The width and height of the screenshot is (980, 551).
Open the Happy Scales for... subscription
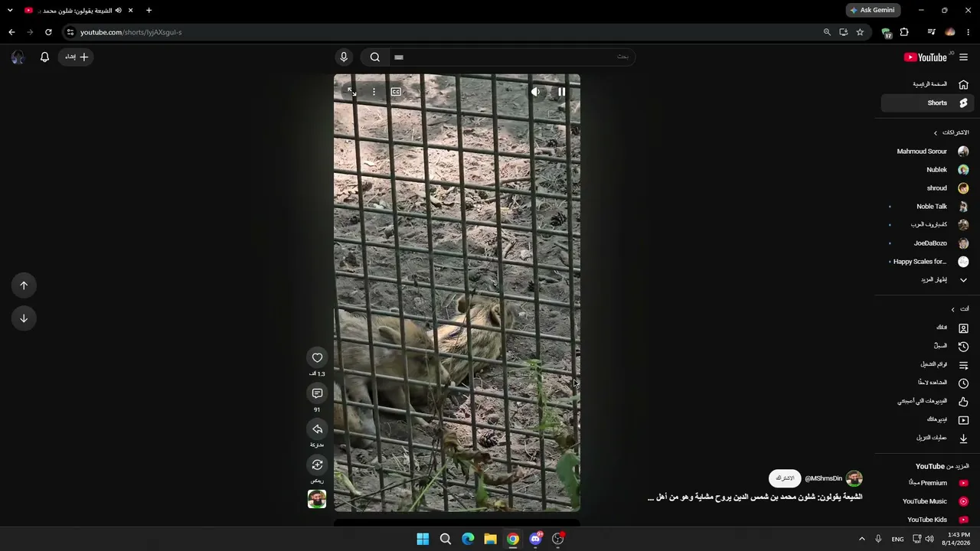(928, 262)
